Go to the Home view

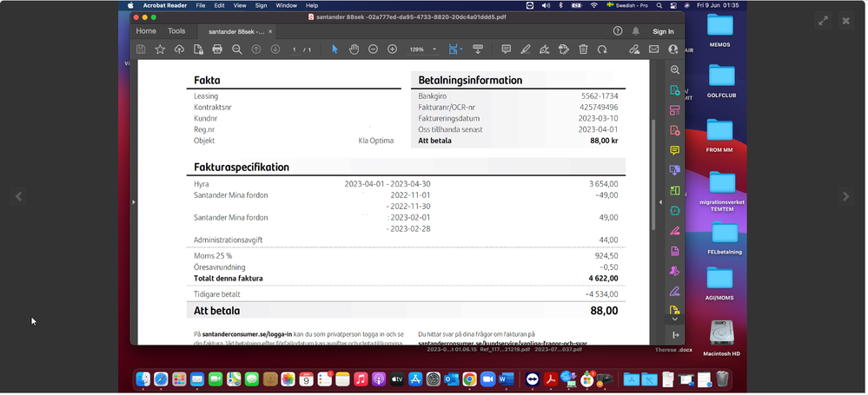point(146,31)
